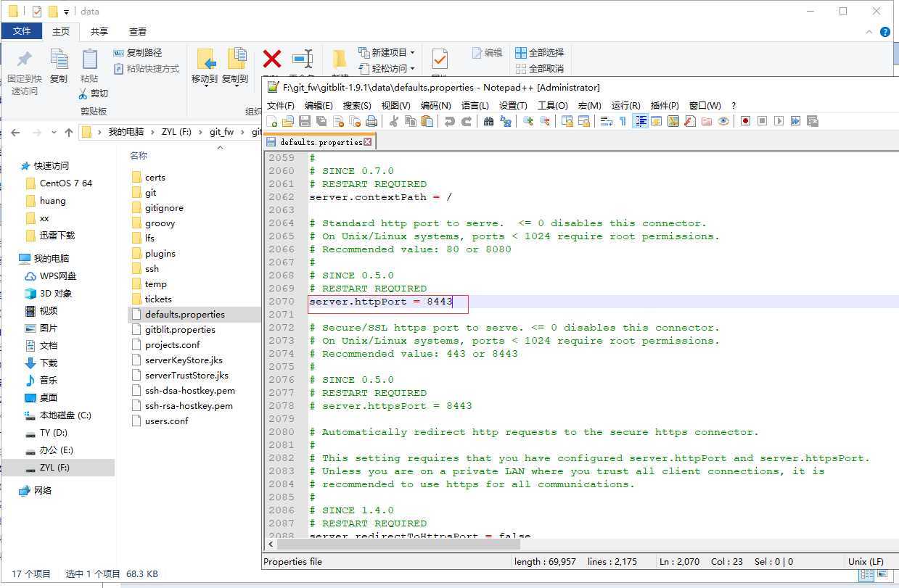Image resolution: width=899 pixels, height=588 pixels.
Task: Click the Redo arrow in Notepad++ toolbar
Action: pos(467,121)
